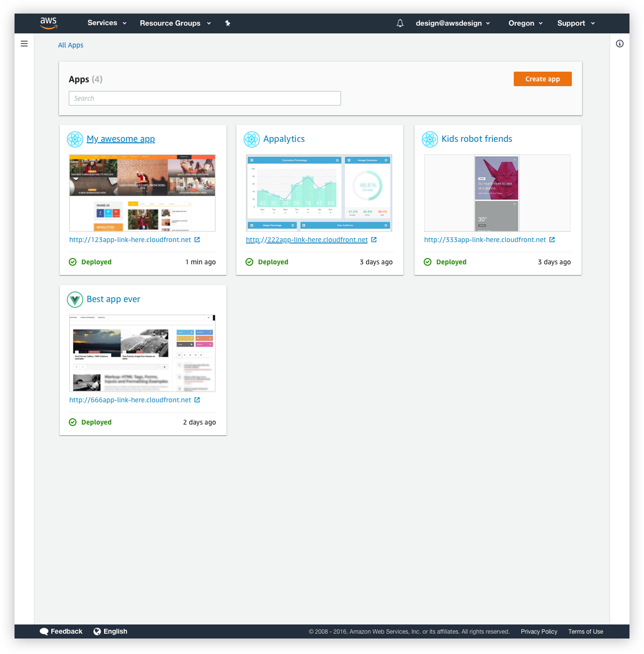
Task: Open the Best app ever title
Action: coord(113,299)
